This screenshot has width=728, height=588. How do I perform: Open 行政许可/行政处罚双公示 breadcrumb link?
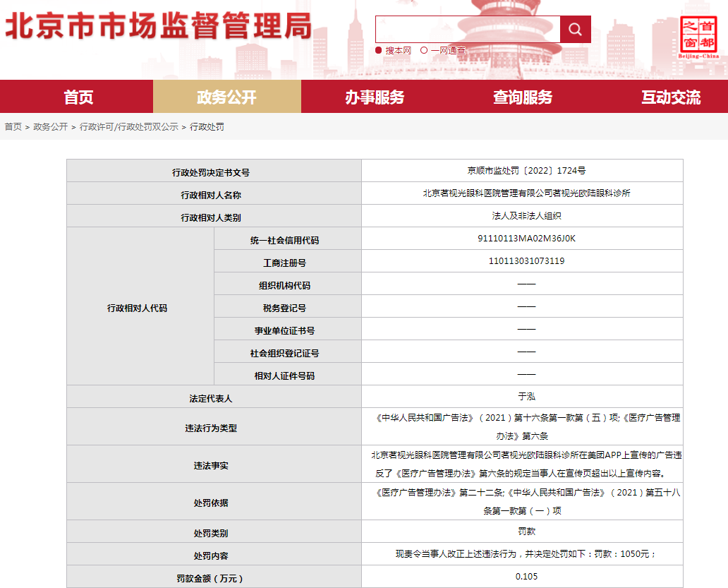pyautogui.click(x=129, y=127)
